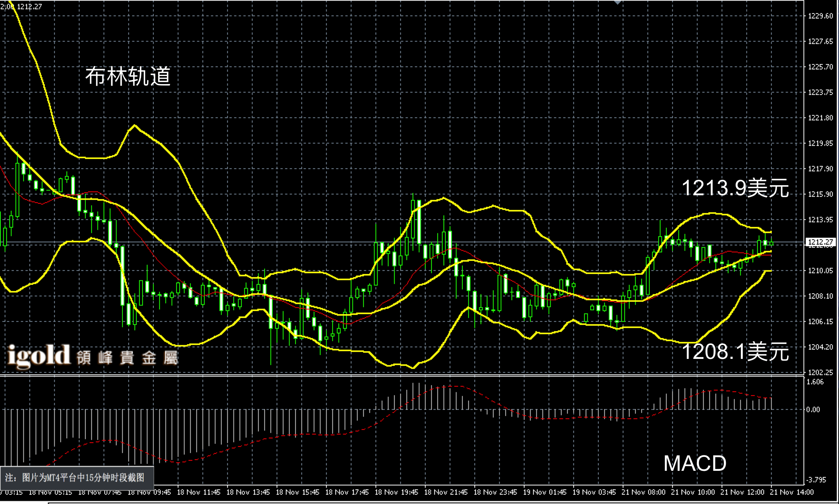Select the 1213.9美元 upper band annotation
Image resolution: width=839 pixels, height=504 pixels.
(x=735, y=188)
